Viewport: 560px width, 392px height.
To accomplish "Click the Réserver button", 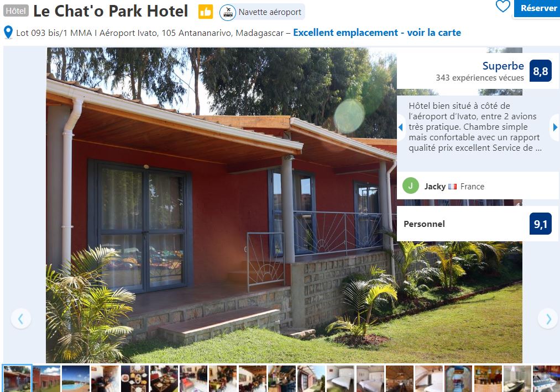I will point(537,8).
